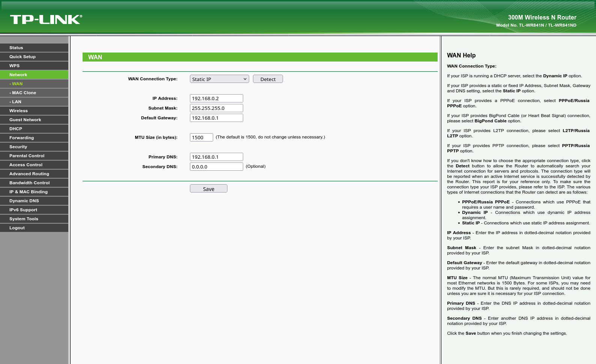Click the '300M Wireless N Router' text
Viewport: 596px width, 364px height.
tap(542, 17)
